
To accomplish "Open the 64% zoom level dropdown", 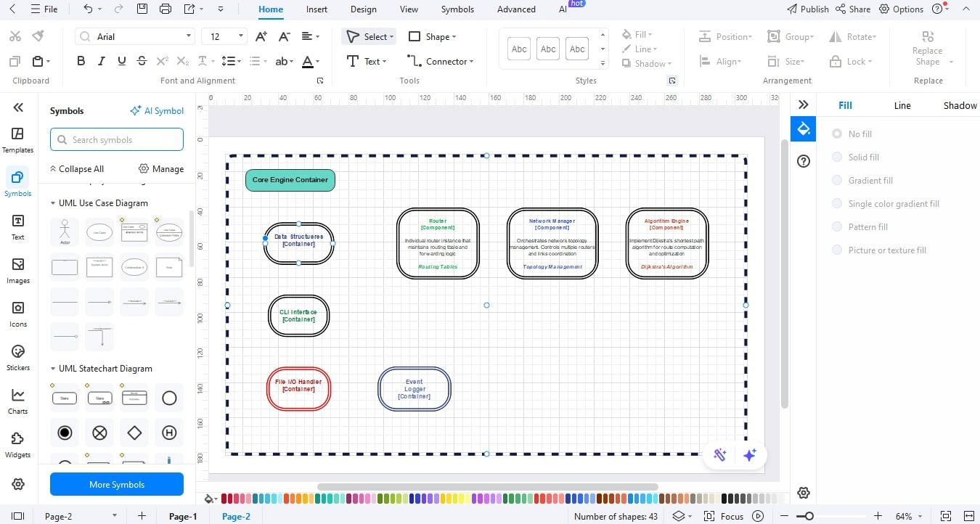I will coord(919,516).
